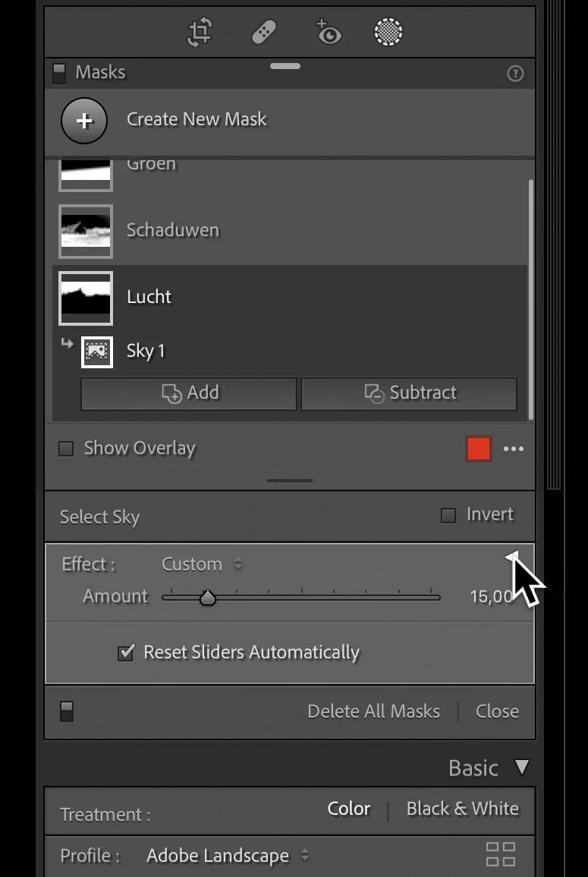
Task: Toggle the Masks panel switch at top
Action: coord(58,73)
